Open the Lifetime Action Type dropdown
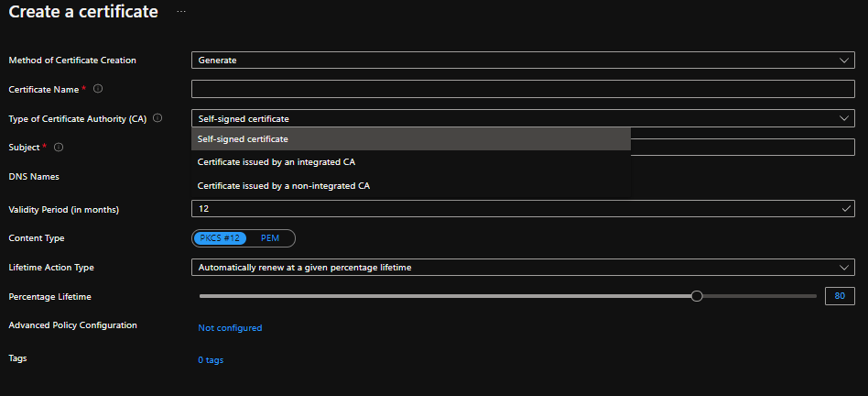 click(523, 268)
